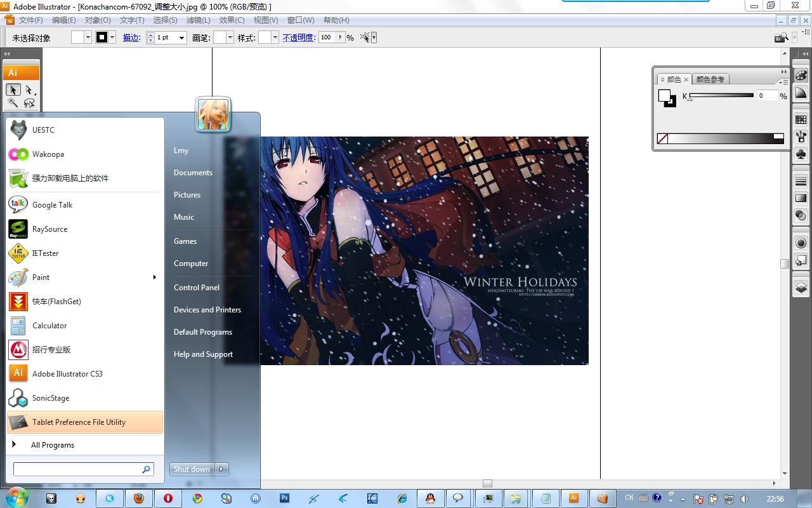Open the Brushes panel icon in dock

coord(801,137)
